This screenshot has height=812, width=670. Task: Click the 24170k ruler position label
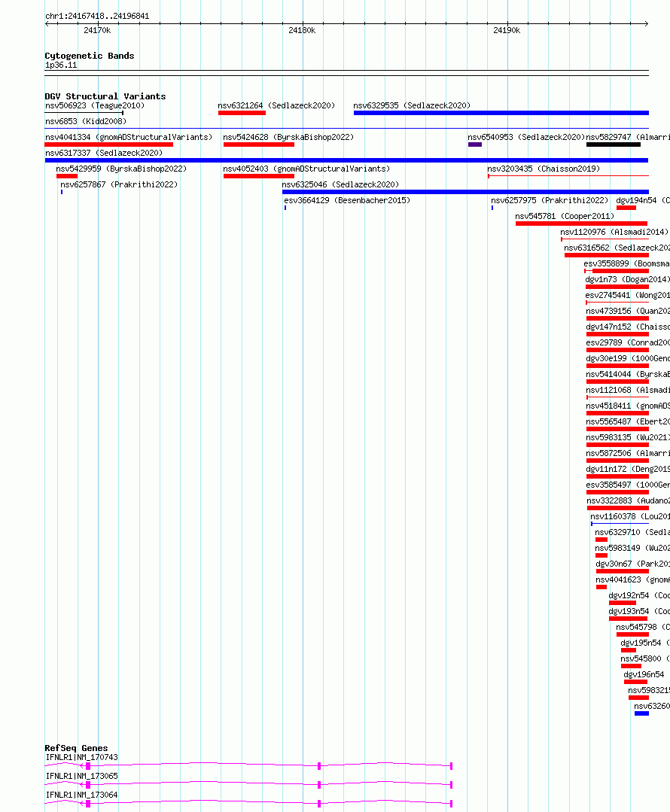[97, 31]
